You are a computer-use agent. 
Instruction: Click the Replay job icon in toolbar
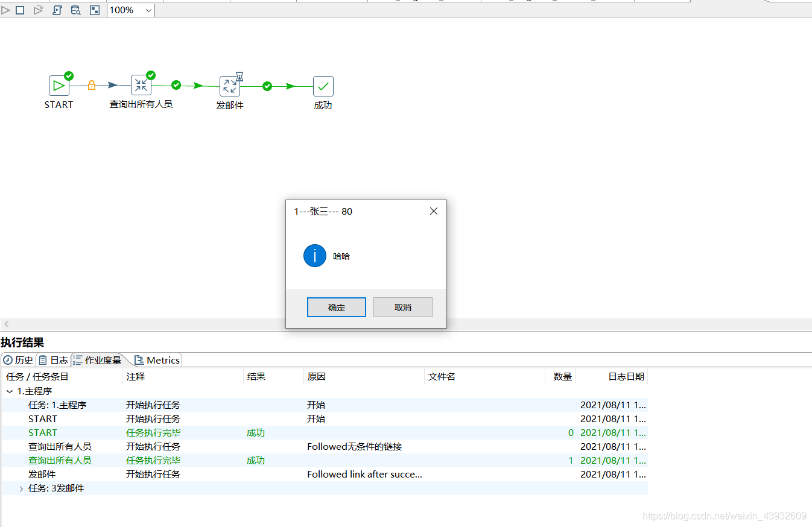pyautogui.click(x=38, y=10)
